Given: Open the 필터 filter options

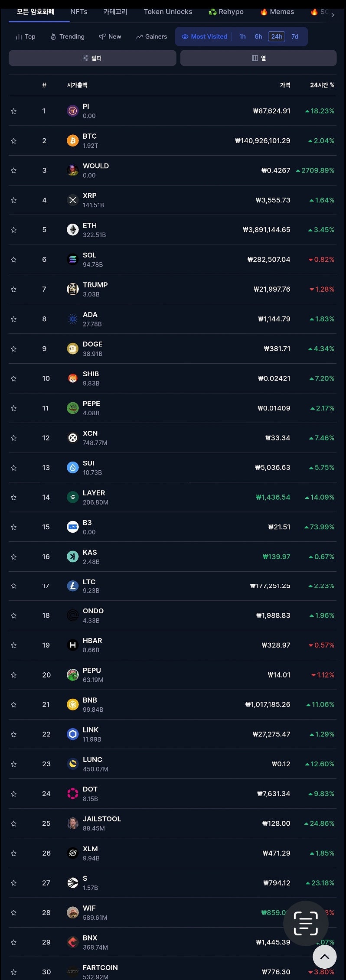Looking at the screenshot, I should [92, 58].
